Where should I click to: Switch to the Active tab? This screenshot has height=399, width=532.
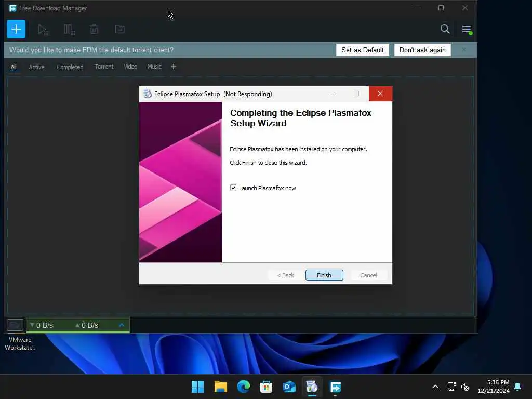pos(37,67)
